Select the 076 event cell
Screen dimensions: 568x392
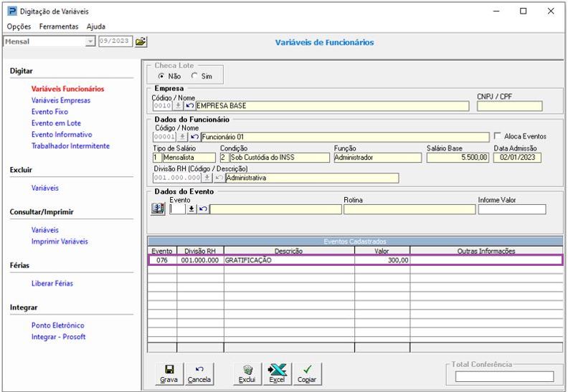pyautogui.click(x=162, y=260)
